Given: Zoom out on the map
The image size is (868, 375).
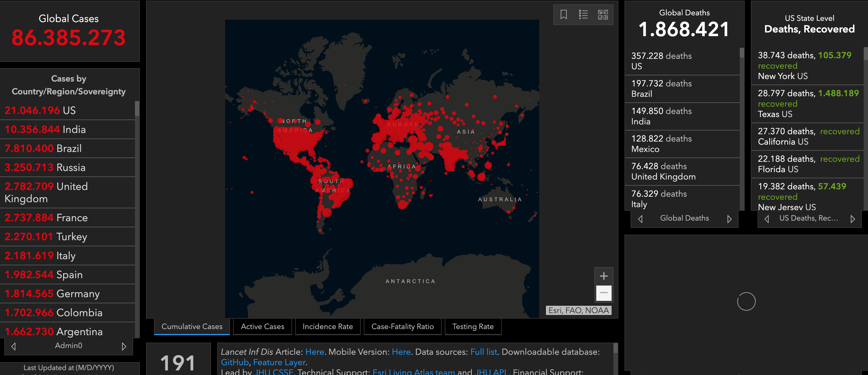Looking at the screenshot, I should tap(604, 293).
